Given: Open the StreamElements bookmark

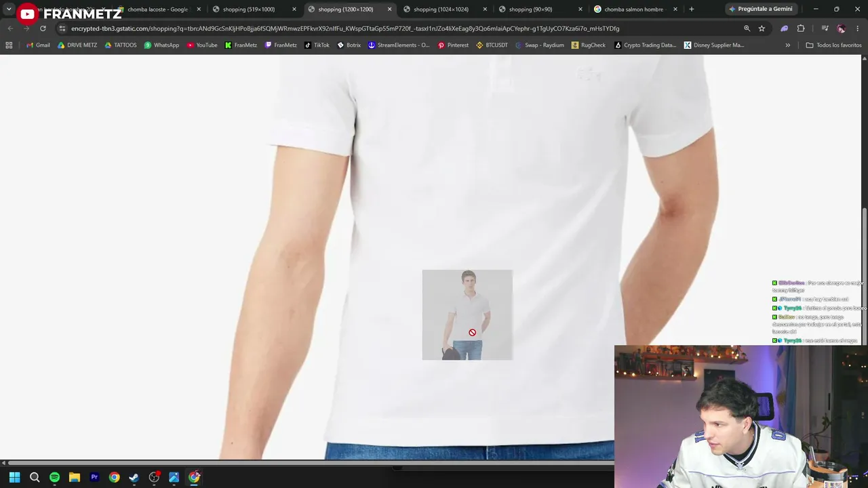Looking at the screenshot, I should pyautogui.click(x=399, y=45).
